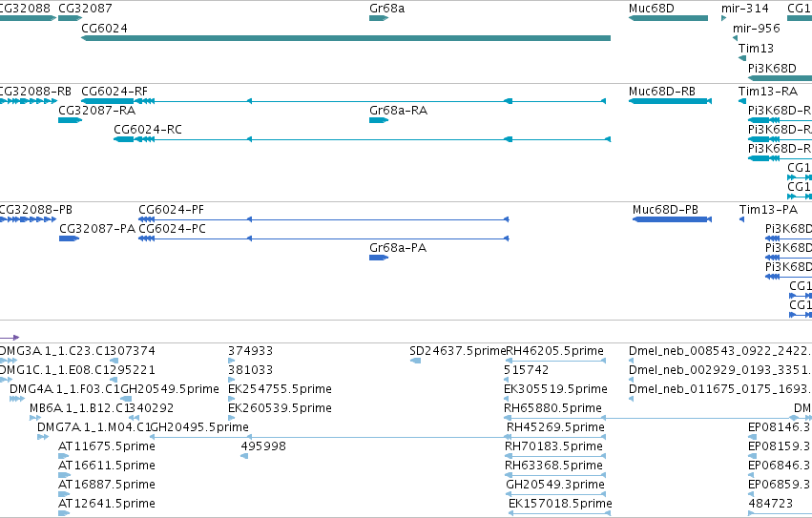The width and height of the screenshot is (812, 518).
Task: Select transcript CG32088-RB
Action: (x=28, y=101)
